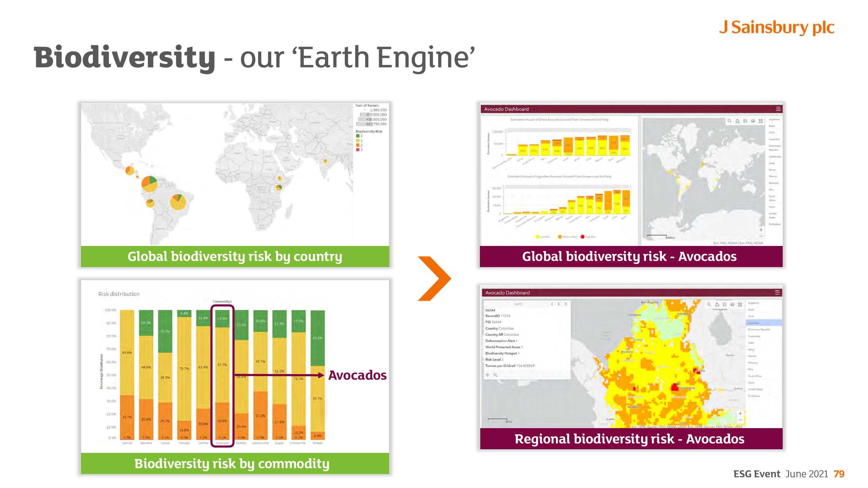Click orange Biodiversity Risk 2 legend swatch

358,145
